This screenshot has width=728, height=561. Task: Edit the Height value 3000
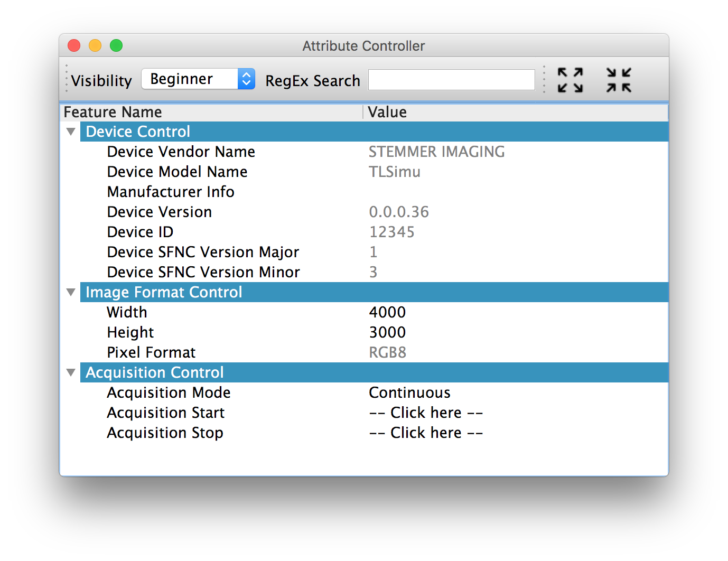pyautogui.click(x=387, y=332)
